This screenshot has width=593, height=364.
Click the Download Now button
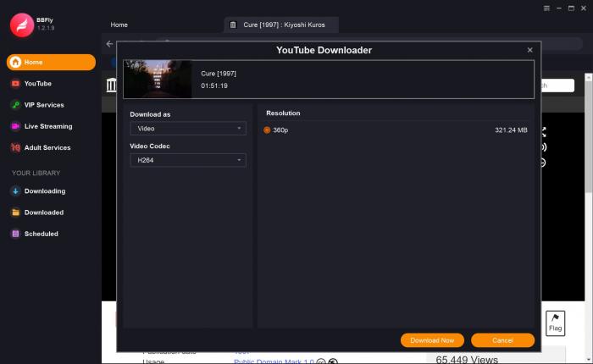click(x=432, y=340)
